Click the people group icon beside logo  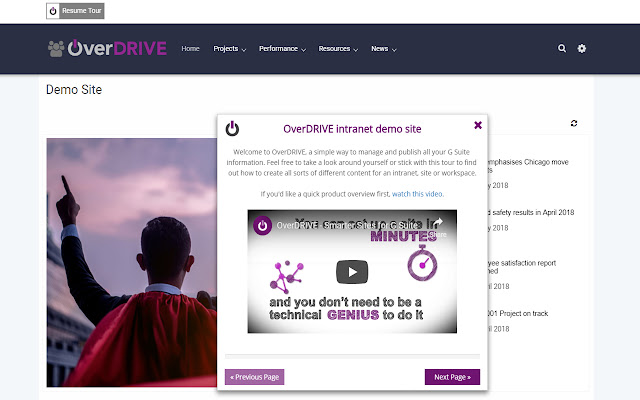[x=56, y=49]
